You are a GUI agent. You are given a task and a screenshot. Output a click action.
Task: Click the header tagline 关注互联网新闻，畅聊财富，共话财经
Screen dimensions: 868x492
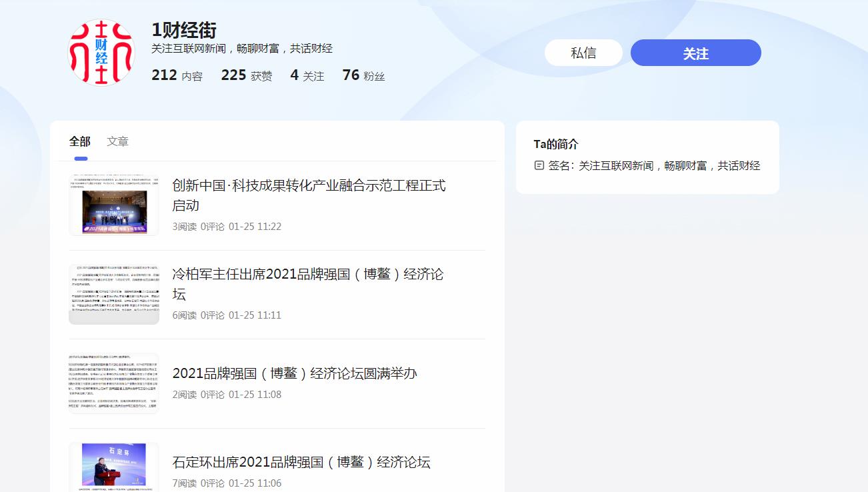242,49
